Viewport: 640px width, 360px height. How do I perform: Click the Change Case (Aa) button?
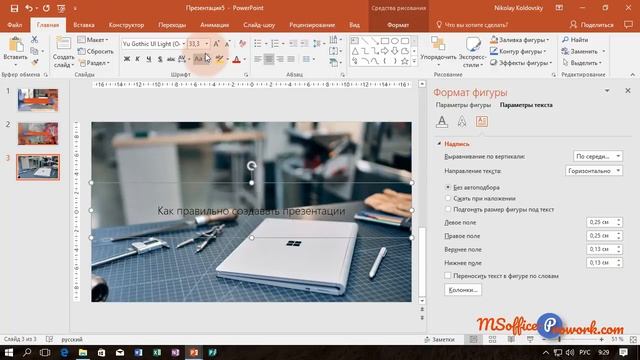(200, 60)
